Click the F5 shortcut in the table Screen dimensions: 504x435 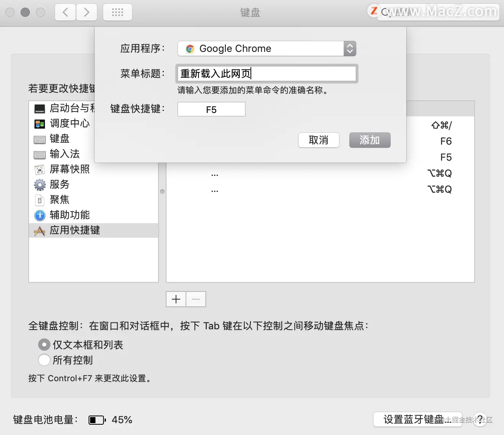(446, 157)
